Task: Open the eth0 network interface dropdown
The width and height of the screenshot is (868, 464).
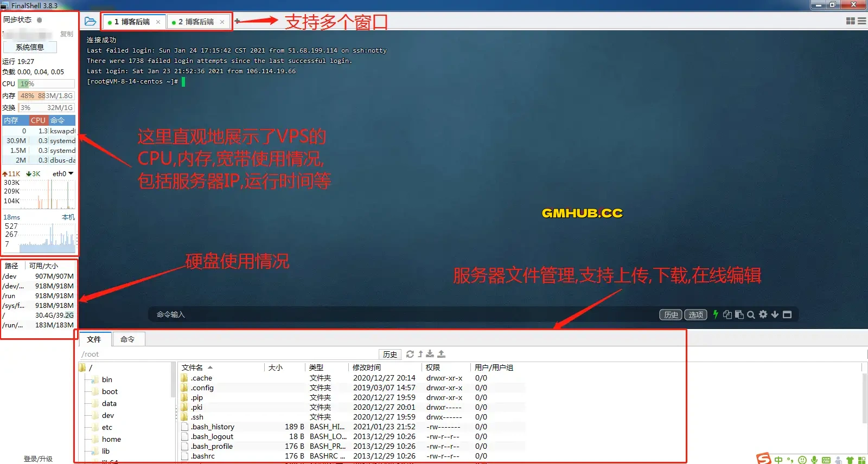Action: click(x=63, y=174)
